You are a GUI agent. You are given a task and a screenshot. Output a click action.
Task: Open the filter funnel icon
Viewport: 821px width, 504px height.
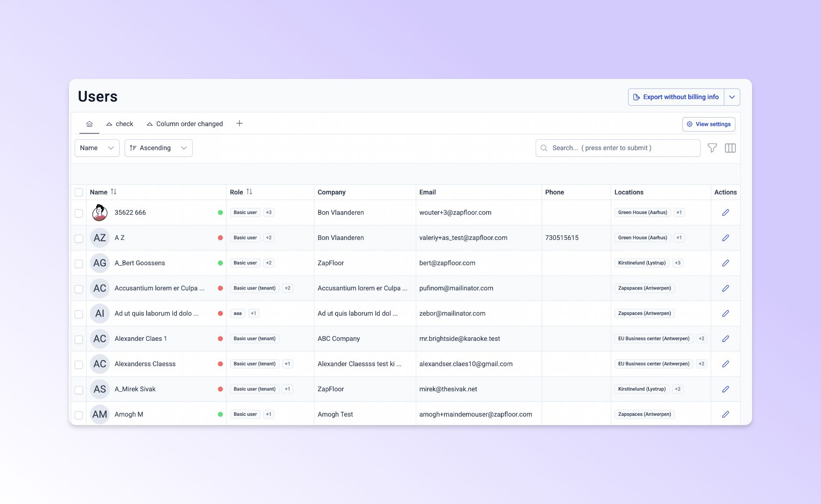(712, 148)
